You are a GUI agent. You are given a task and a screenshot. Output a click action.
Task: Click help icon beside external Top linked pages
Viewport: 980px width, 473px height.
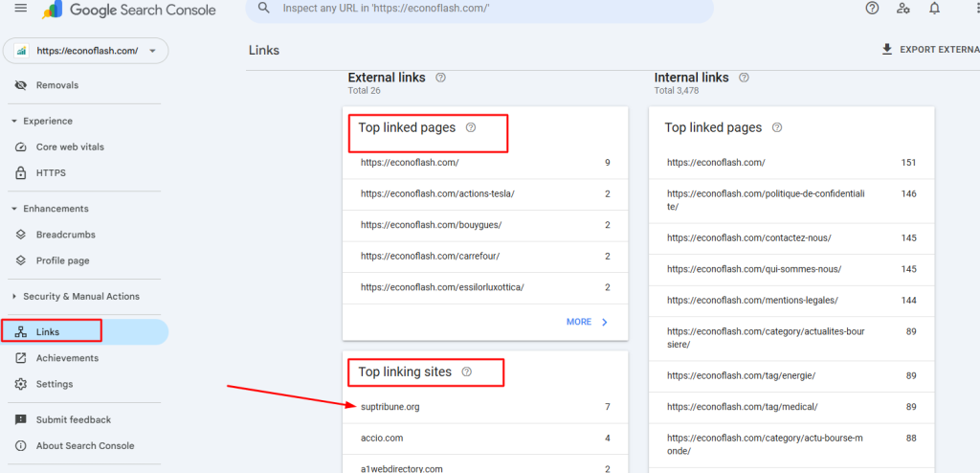pyautogui.click(x=471, y=127)
